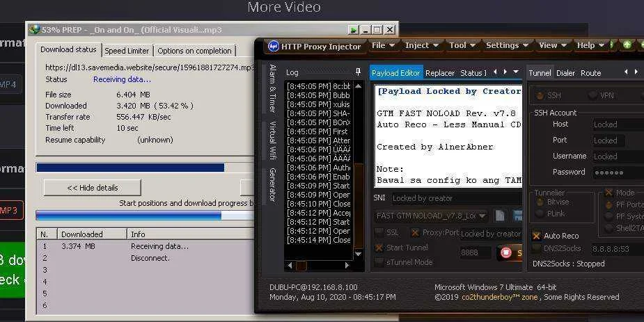Click the MP4 format button on webpage
Image resolution: width=644 pixels, height=322 pixels.
[9, 85]
